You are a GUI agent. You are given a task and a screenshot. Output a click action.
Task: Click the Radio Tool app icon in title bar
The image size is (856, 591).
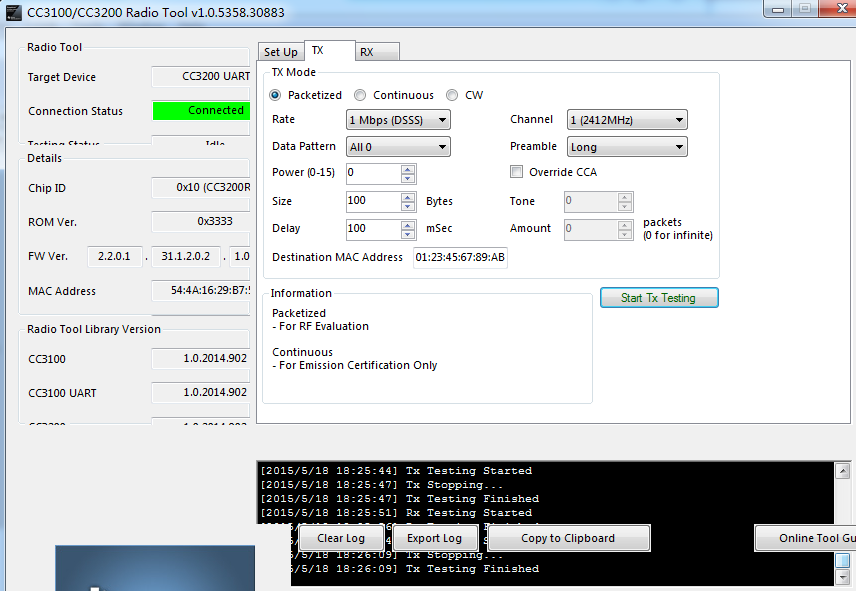(x=13, y=13)
